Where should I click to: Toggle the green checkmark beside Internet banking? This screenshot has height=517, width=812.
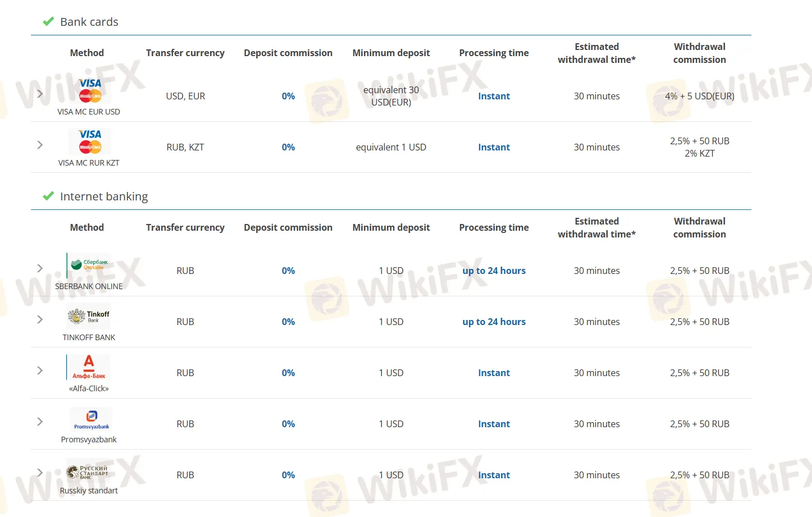coord(48,196)
